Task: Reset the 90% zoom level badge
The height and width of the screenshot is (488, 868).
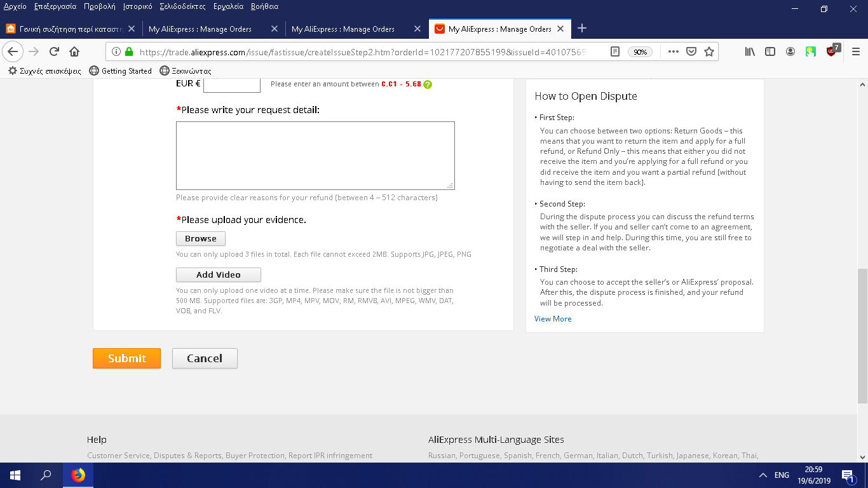Action: click(x=640, y=52)
